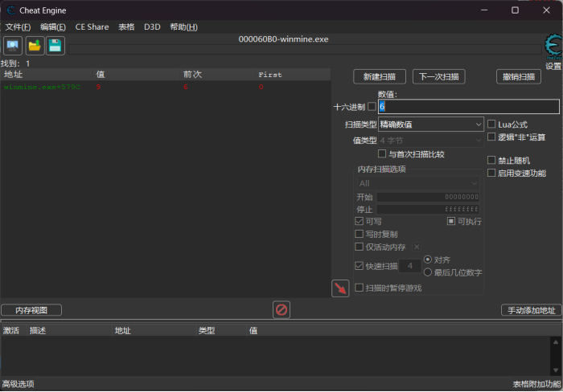The width and height of the screenshot is (563, 392).
Task: Click the 找到: 1 results count
Action: pos(15,63)
